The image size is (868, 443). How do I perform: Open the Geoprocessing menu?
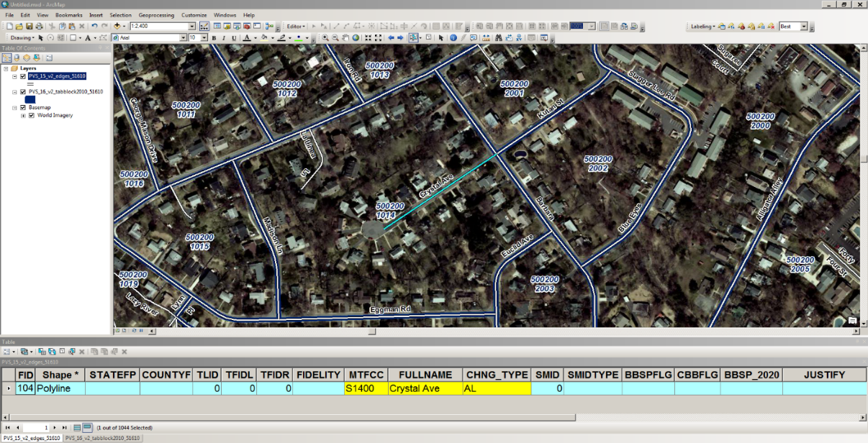coord(155,14)
